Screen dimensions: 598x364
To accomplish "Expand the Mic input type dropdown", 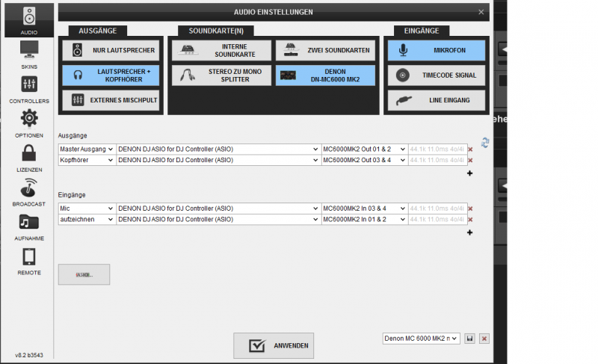I will (87, 209).
